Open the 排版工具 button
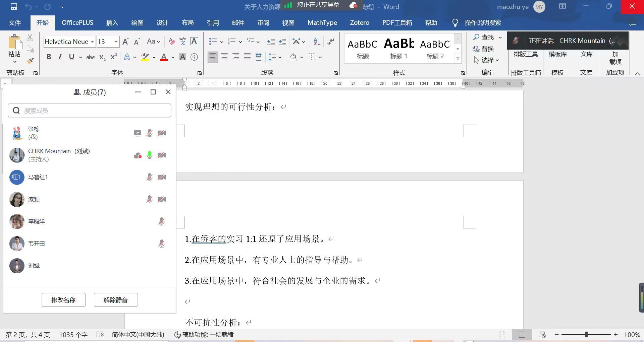 [526, 54]
